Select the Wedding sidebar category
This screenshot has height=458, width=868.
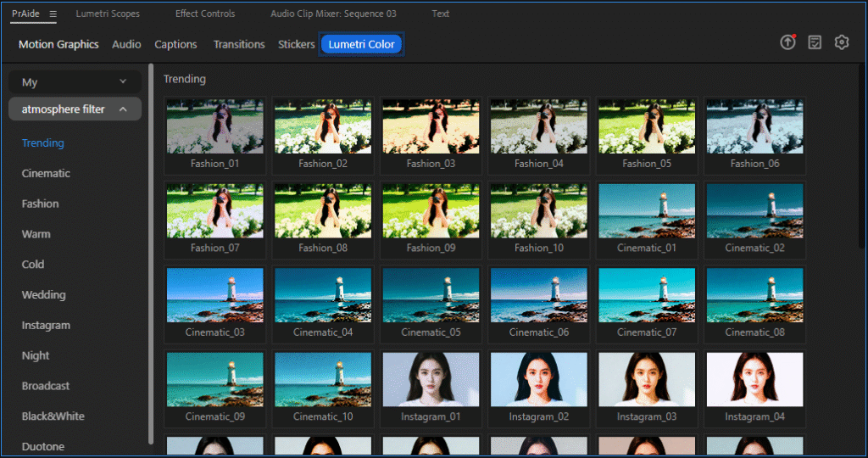[x=44, y=294]
